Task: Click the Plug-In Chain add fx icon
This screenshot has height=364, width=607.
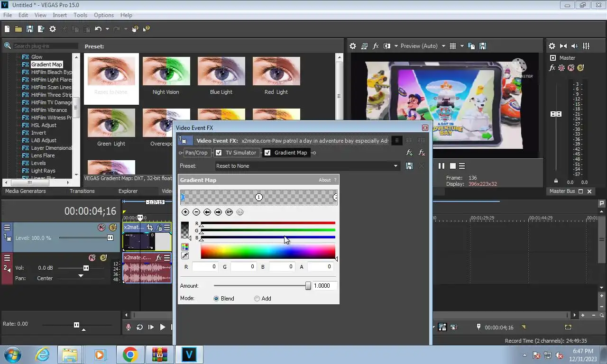Action: point(409,153)
